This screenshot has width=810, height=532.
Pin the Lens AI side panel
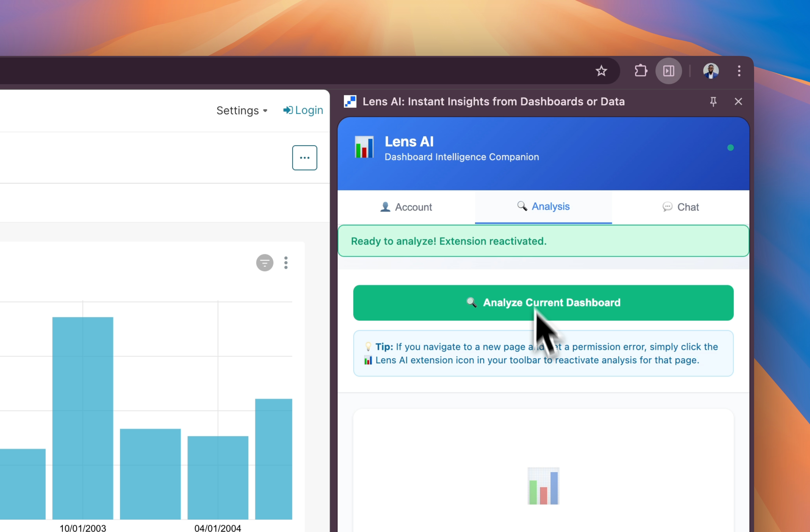(713, 101)
